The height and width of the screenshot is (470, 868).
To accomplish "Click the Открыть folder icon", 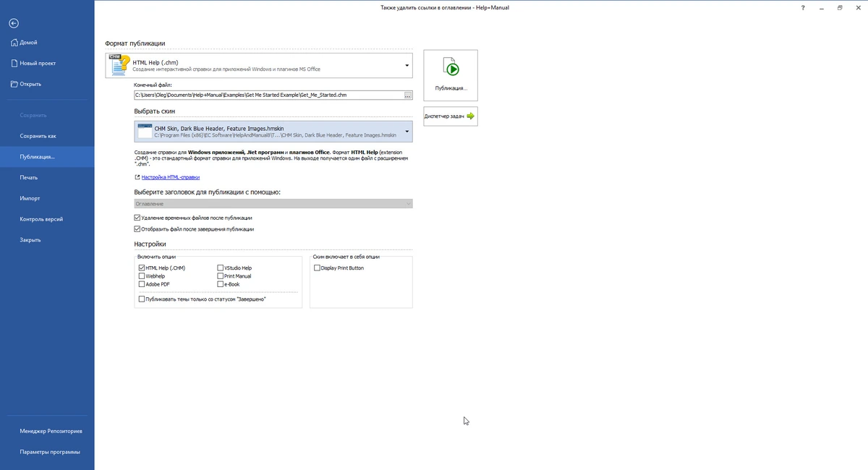I will (x=14, y=84).
